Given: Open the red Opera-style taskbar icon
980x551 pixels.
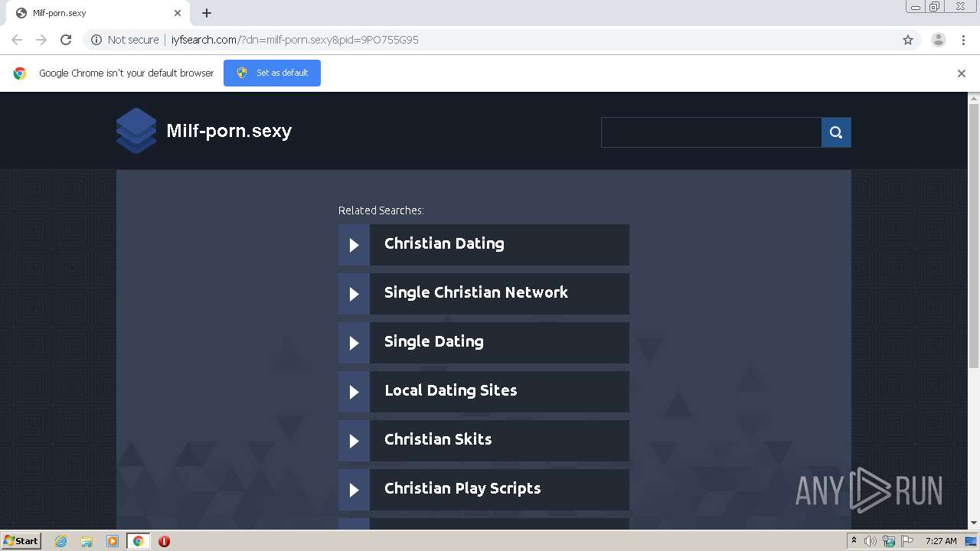Looking at the screenshot, I should pos(164,541).
